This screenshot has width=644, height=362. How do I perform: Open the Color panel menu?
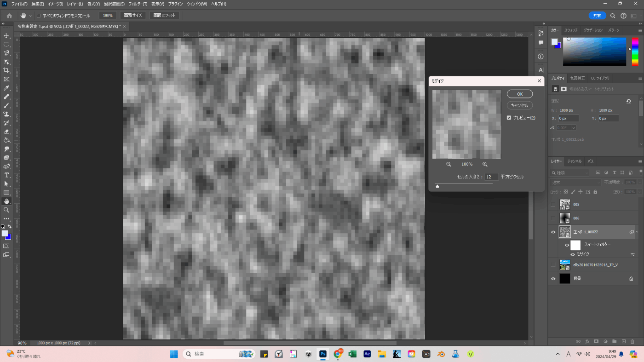640,30
